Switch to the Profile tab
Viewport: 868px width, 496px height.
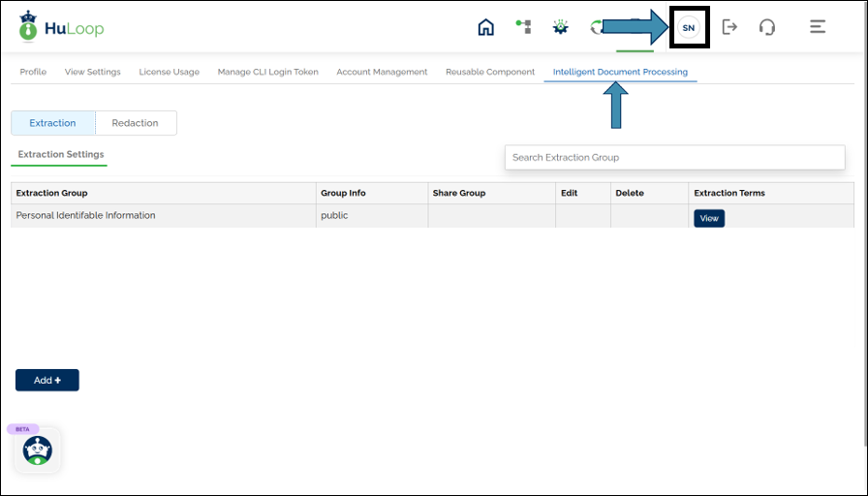[33, 72]
